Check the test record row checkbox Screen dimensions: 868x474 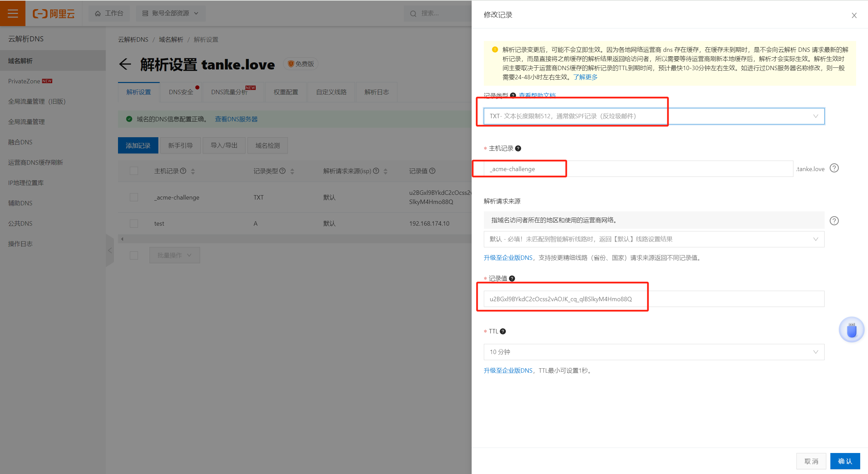pos(134,224)
